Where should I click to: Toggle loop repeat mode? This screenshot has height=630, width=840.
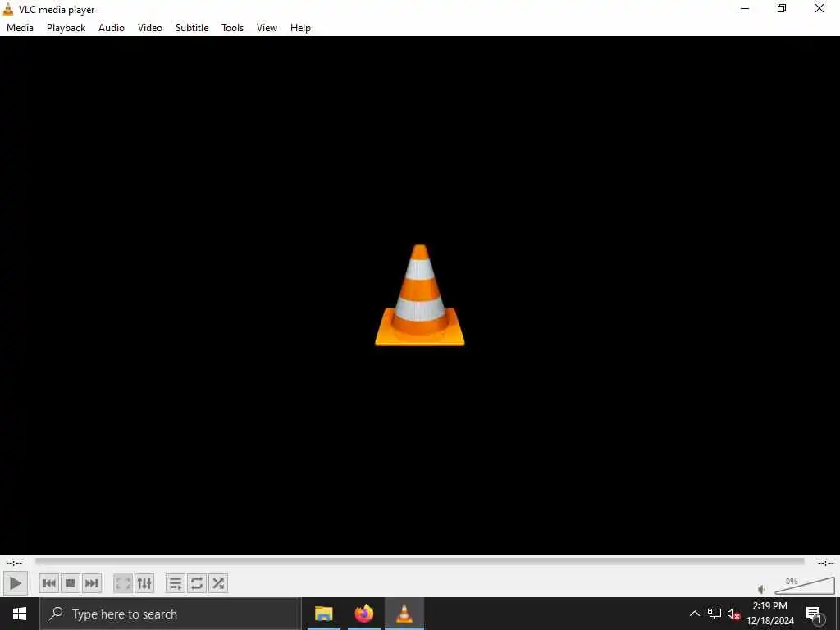(197, 583)
